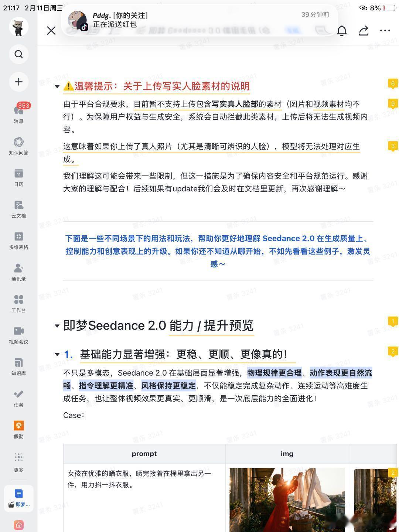
Task: Tap the notification bell icon
Action: pyautogui.click(x=342, y=31)
